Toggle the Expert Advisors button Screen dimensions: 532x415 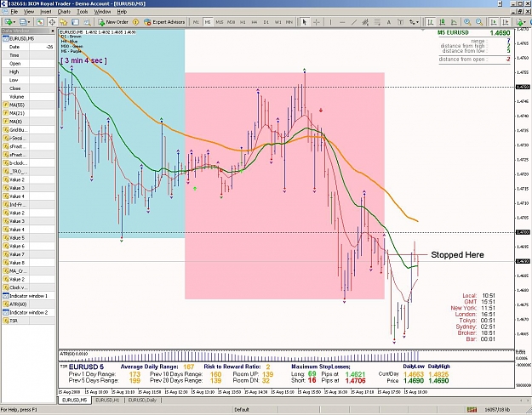pyautogui.click(x=164, y=22)
